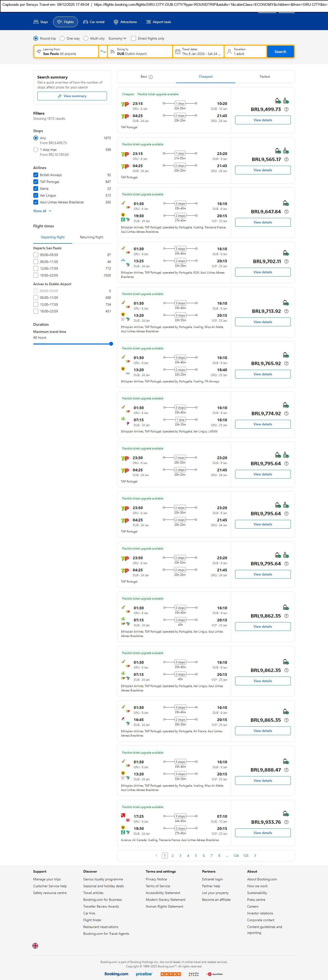Image resolution: width=328 pixels, height=980 pixels.
Task: Click the info icon next to Best tab
Action: 151,77
